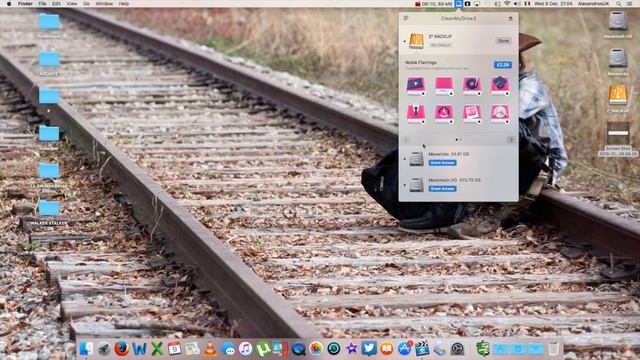Screen dimensions: 640x360
Task: Select the video player pink drive icon
Action: click(416, 86)
